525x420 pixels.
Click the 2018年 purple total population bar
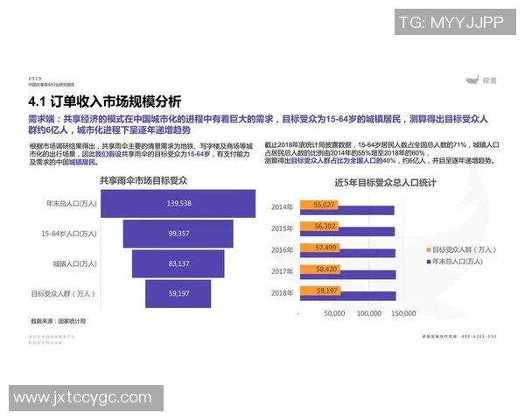click(348, 297)
